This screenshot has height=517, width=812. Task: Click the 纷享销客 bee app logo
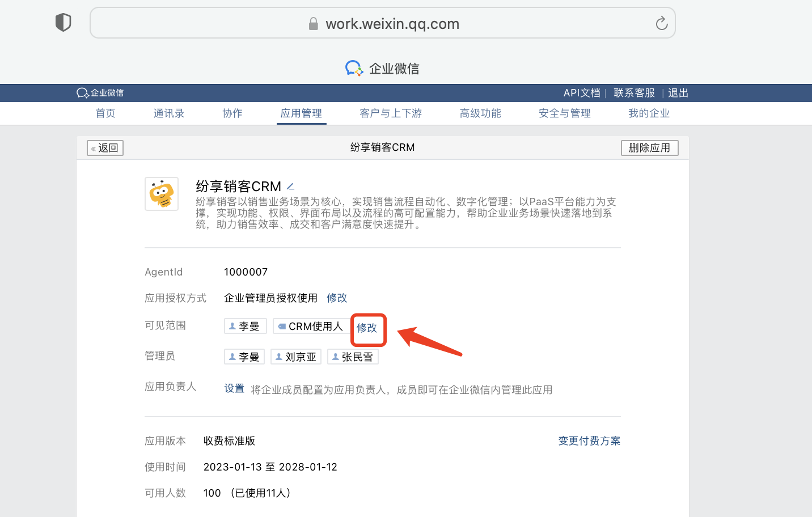coord(162,194)
